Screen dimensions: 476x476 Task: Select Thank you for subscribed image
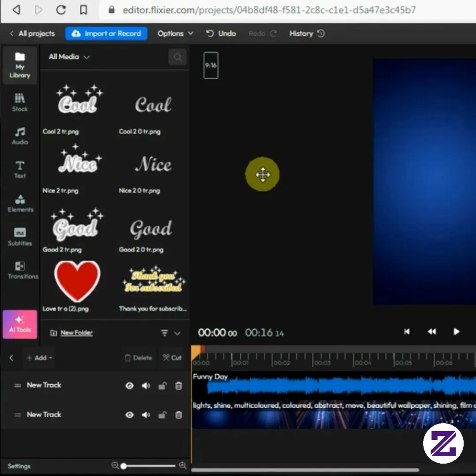click(x=154, y=280)
